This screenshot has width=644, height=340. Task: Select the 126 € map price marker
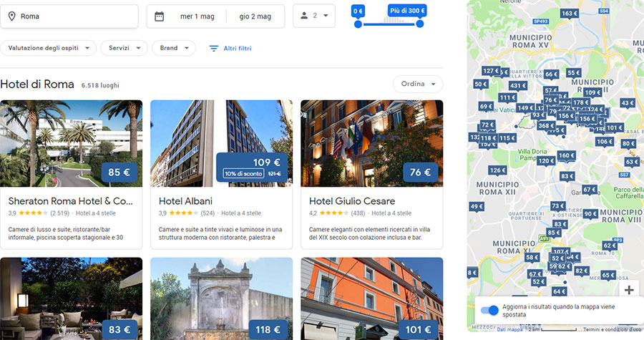point(497,170)
